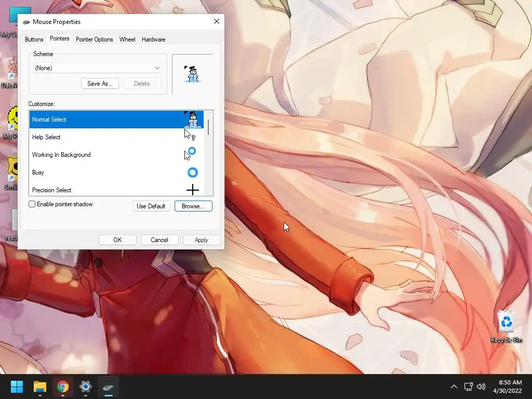
Task: Click the Help Select arrow-question cursor icon
Action: [x=190, y=135]
